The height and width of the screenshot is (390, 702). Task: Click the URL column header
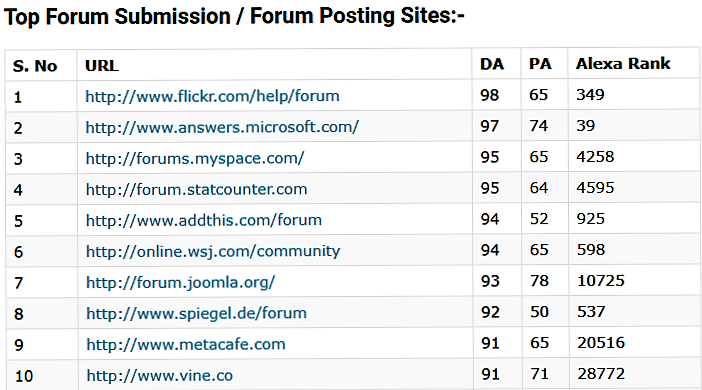pos(102,66)
